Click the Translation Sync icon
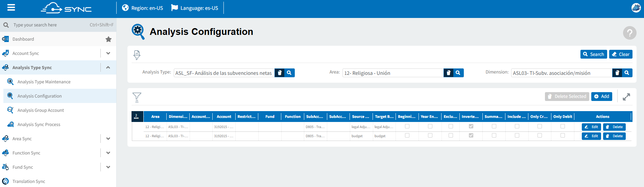Screen dimensions: 644x187 [5, 181]
